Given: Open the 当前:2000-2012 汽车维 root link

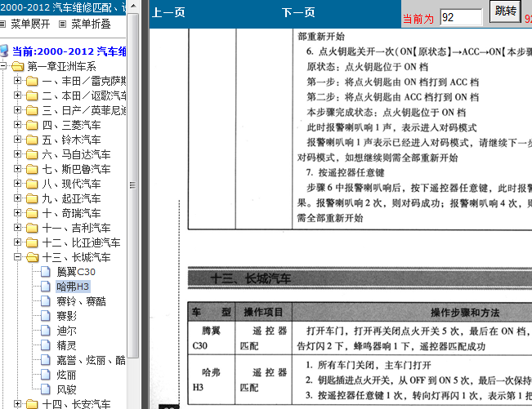Looking at the screenshot, I should point(69,51).
